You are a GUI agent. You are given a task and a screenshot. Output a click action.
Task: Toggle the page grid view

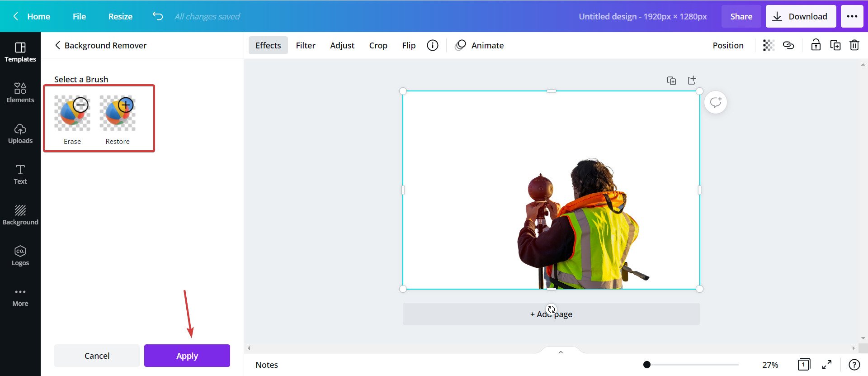804,364
